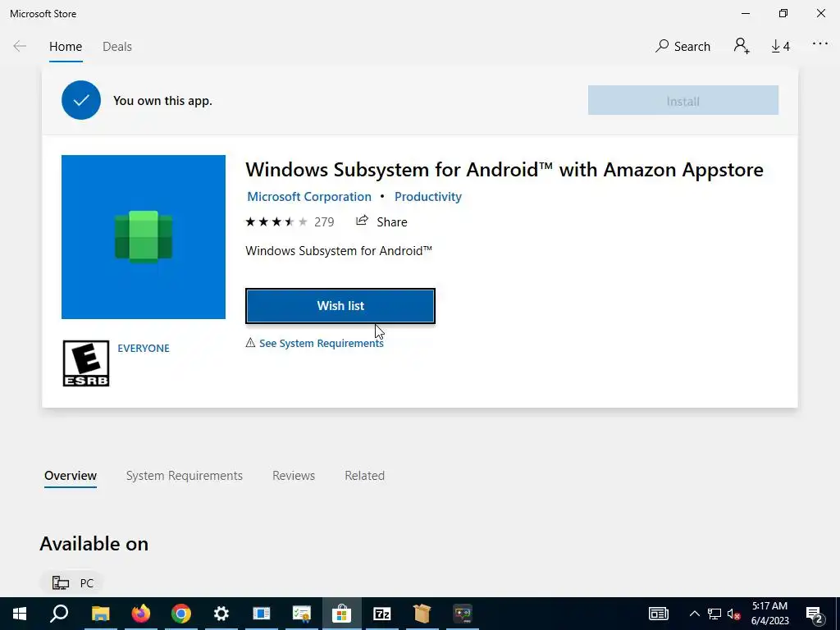Show hidden system tray icons
The width and height of the screenshot is (840, 630).
[694, 614]
